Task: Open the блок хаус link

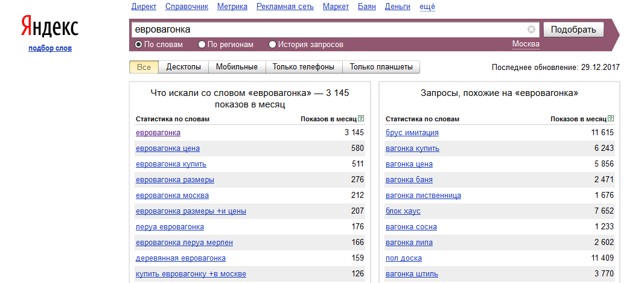Action: 403,211
